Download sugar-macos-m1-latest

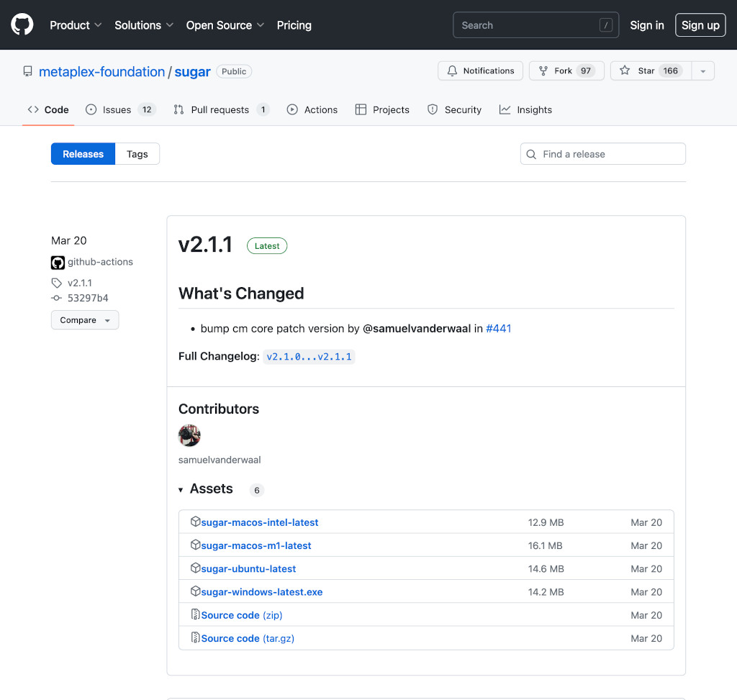256,545
